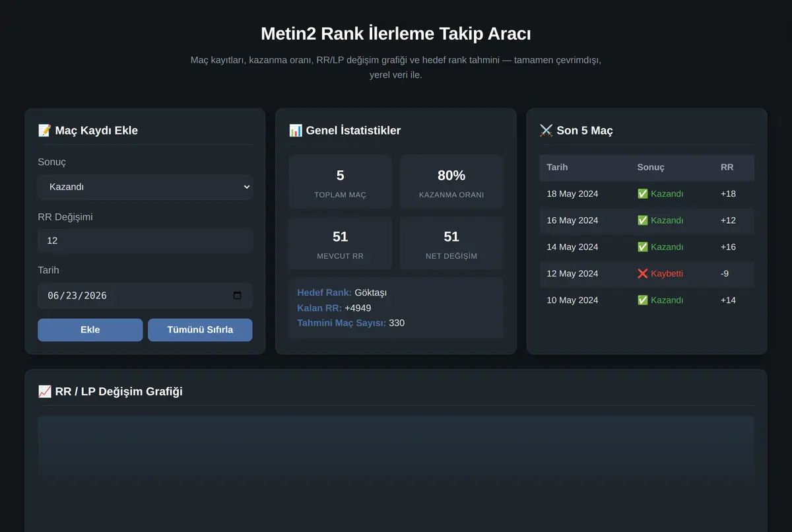
Task: Click the Kazanma Oranı 80% stat card
Action: tap(451, 182)
